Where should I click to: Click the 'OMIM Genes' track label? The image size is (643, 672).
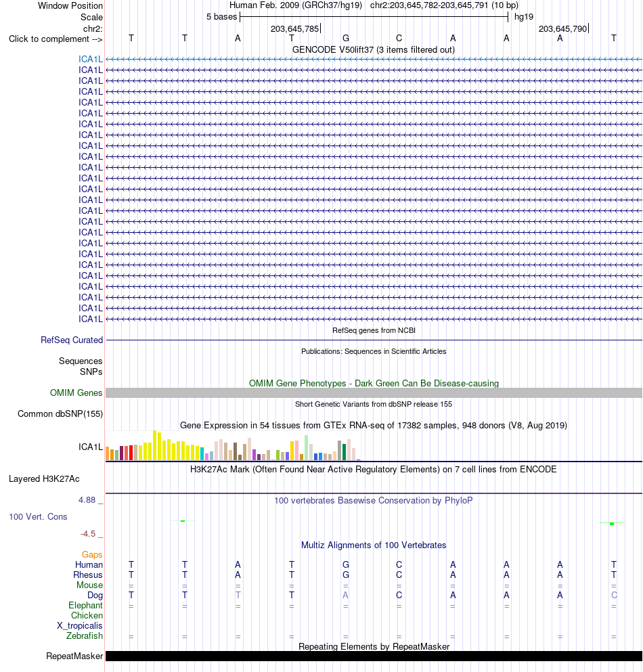click(76, 393)
